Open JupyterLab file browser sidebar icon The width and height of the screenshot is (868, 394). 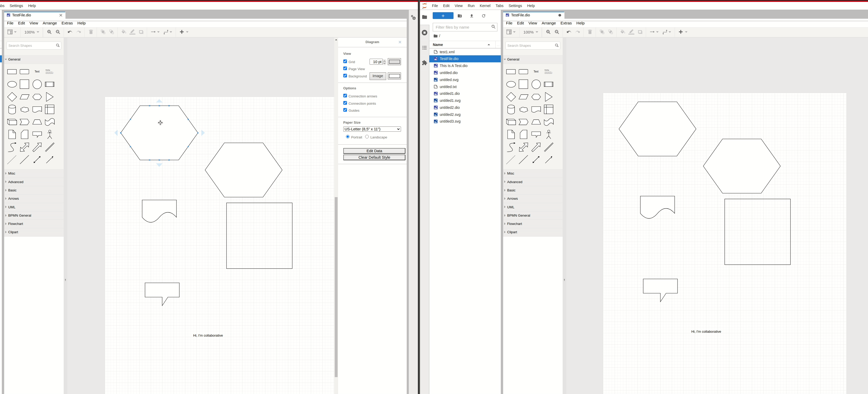click(x=425, y=17)
